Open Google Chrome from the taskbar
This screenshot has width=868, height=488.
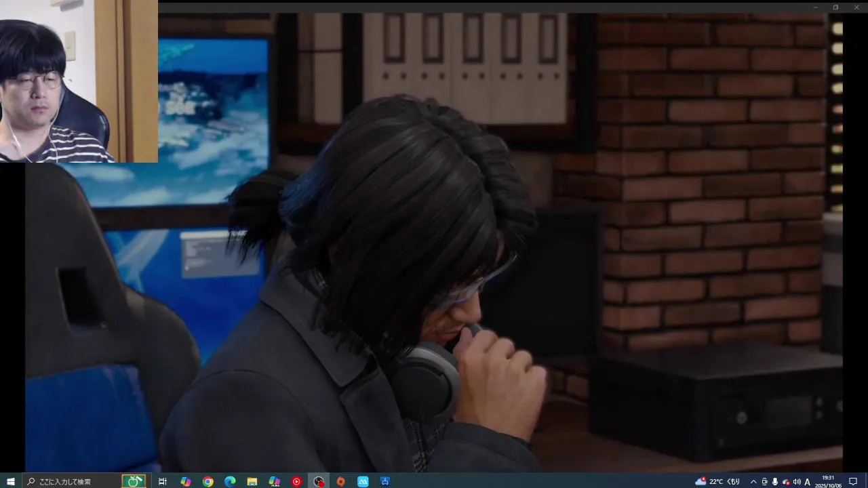click(208, 481)
